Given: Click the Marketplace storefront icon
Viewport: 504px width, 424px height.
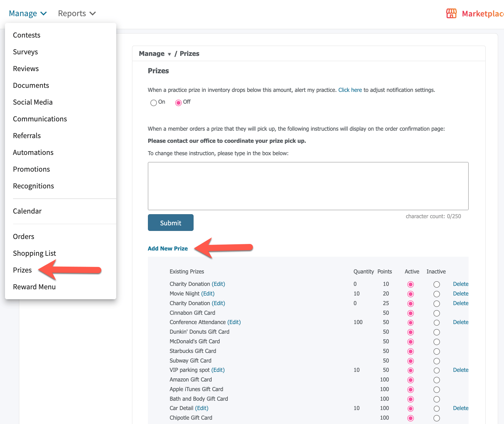Looking at the screenshot, I should (451, 13).
